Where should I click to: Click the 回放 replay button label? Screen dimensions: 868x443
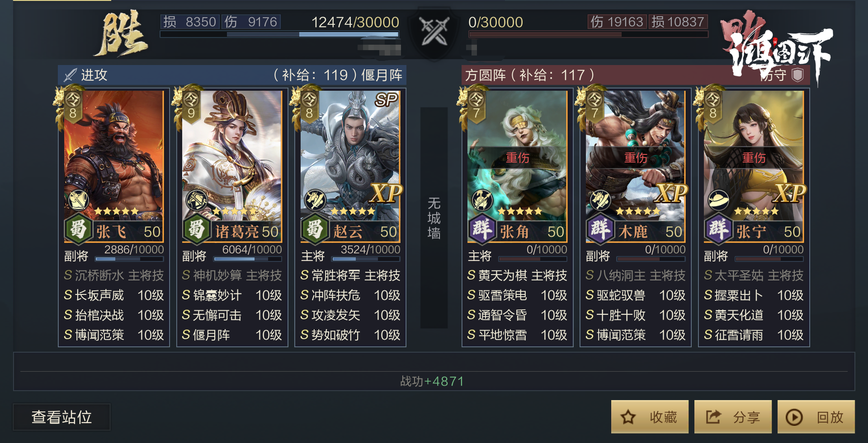point(830,417)
